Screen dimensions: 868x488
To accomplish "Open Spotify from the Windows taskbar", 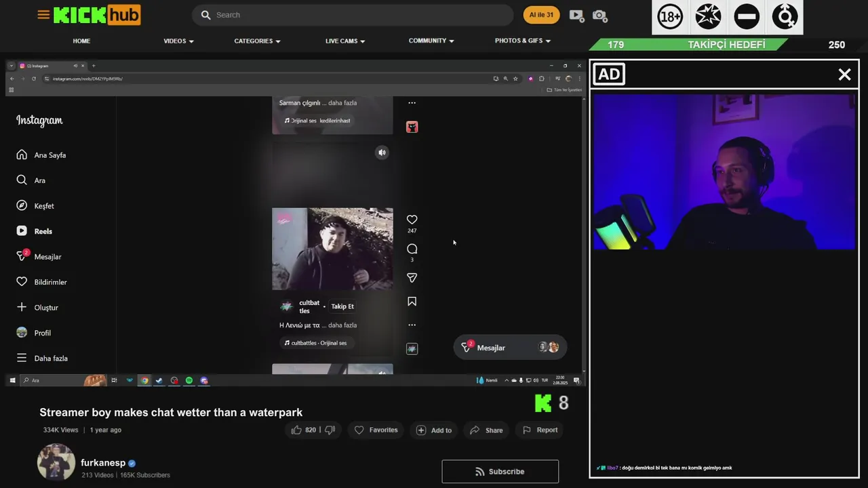I will pyautogui.click(x=189, y=380).
